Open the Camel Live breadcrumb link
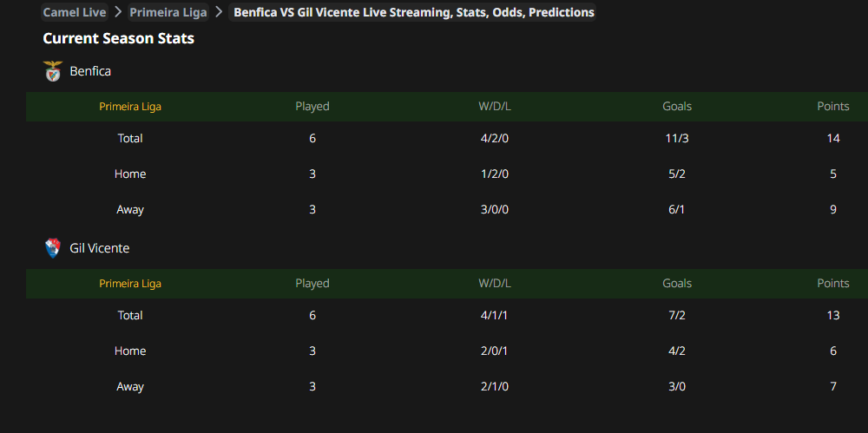The height and width of the screenshot is (433, 868). tap(74, 12)
